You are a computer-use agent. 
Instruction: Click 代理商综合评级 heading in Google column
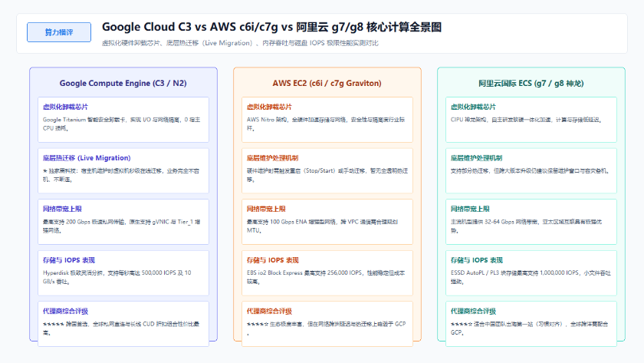click(x=65, y=312)
